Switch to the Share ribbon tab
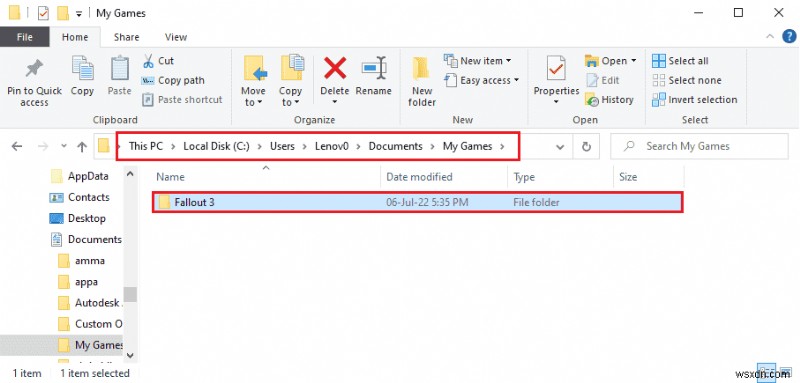 (x=126, y=37)
